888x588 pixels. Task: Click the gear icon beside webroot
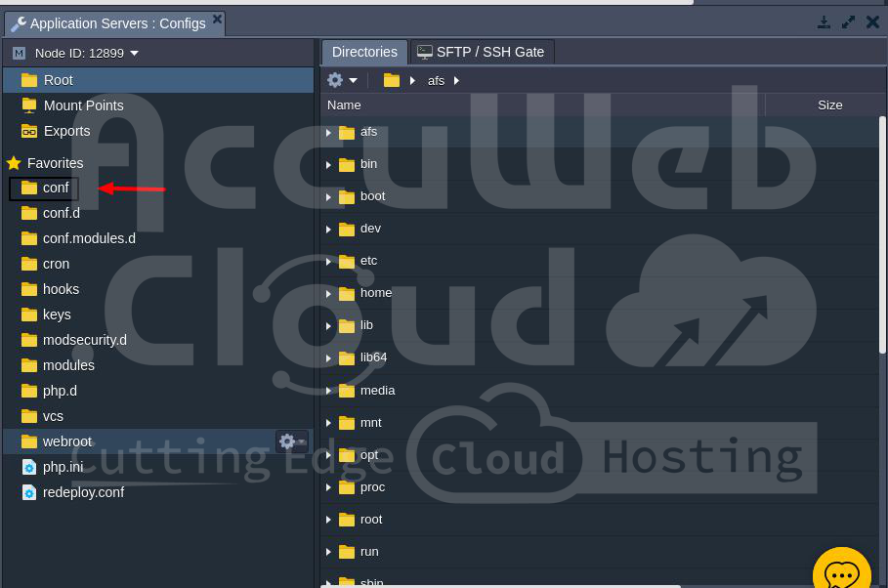287,441
